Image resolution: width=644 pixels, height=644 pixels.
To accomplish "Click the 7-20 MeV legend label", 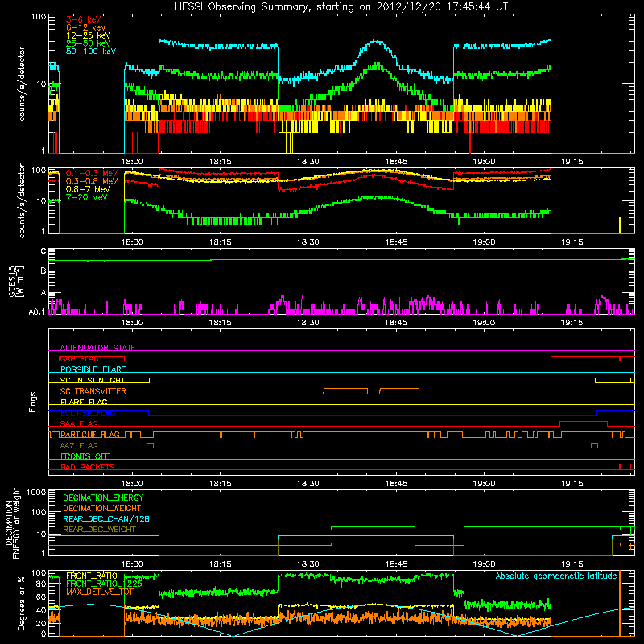I will pyautogui.click(x=86, y=197).
